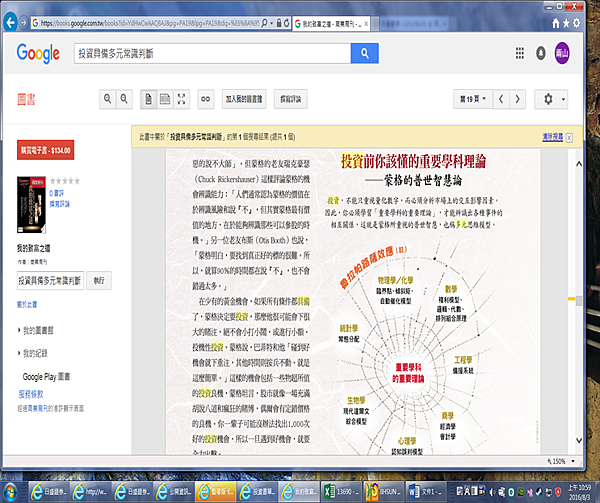Click the zoom in magnifier button

(108, 99)
